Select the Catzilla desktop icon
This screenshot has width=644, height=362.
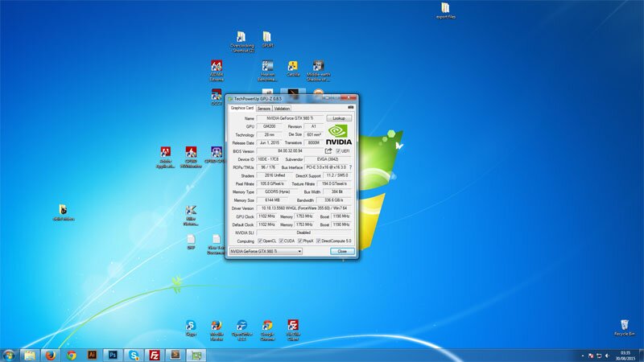pos(293,68)
